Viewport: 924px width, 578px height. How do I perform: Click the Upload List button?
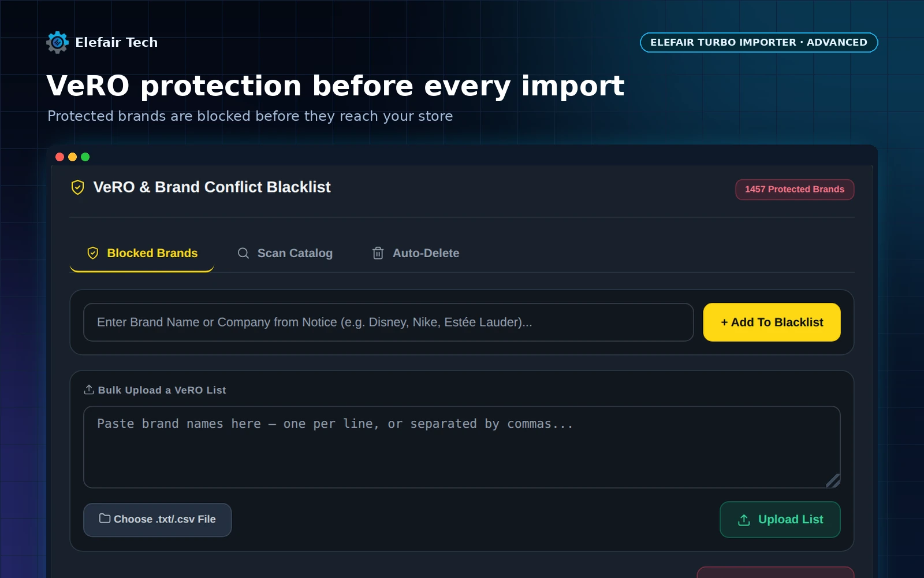coord(780,520)
